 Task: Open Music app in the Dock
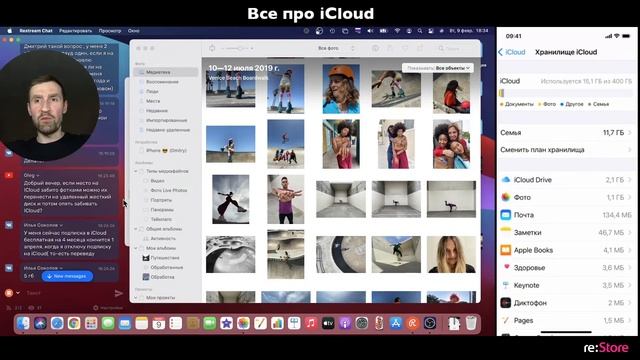click(311, 323)
